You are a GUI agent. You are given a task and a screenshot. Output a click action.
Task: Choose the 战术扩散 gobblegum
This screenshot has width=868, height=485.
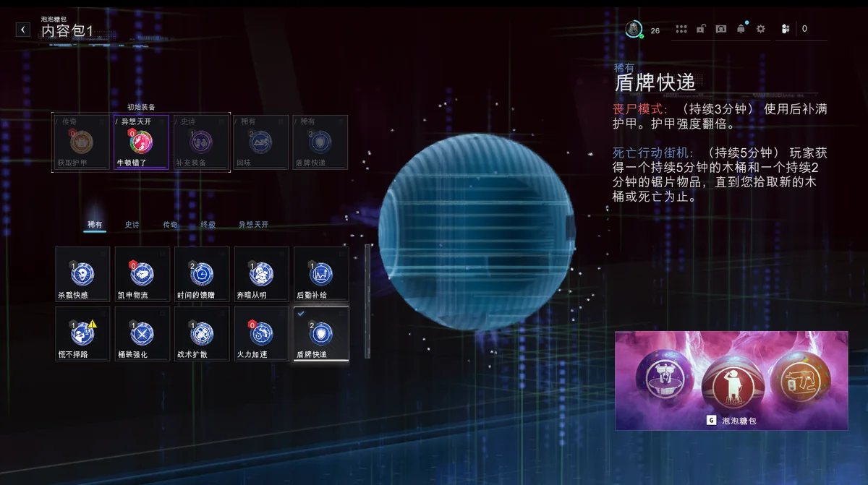(202, 334)
